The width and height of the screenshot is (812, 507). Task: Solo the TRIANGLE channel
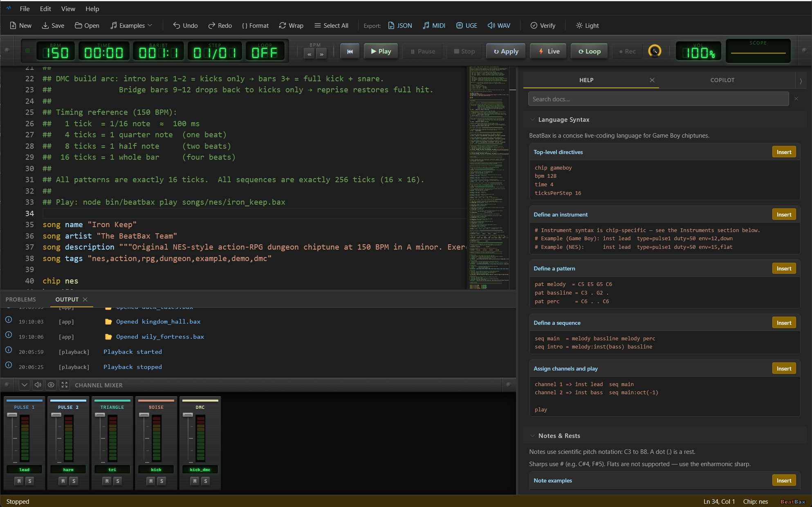click(x=117, y=481)
